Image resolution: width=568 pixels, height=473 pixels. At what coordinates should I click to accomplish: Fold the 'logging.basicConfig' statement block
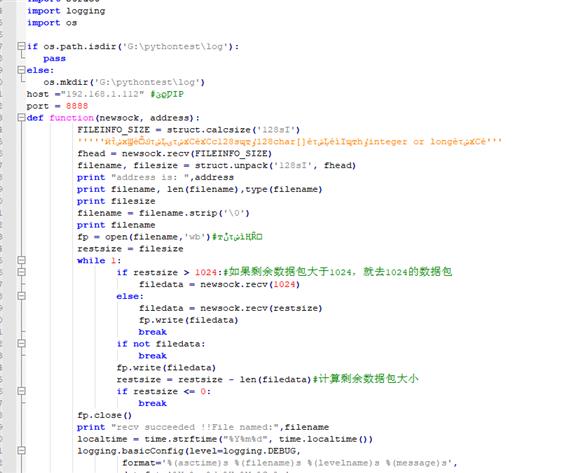click(x=21, y=451)
